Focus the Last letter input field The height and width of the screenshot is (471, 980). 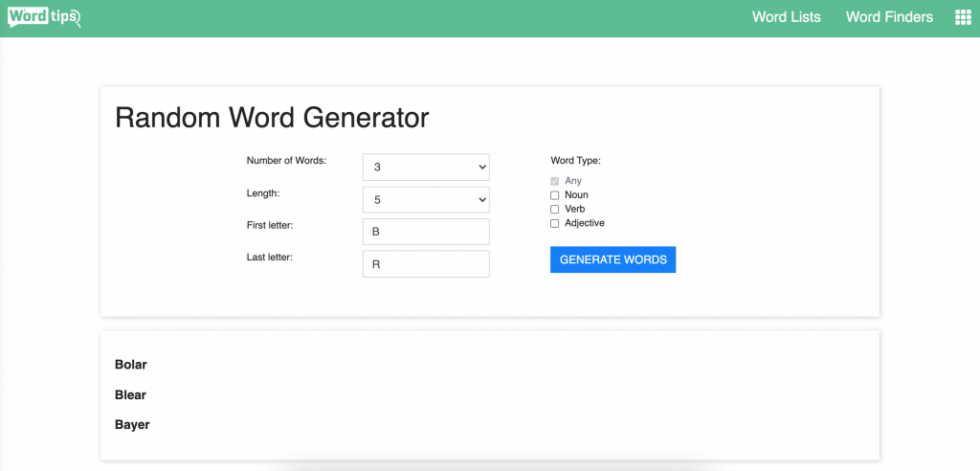click(x=426, y=264)
